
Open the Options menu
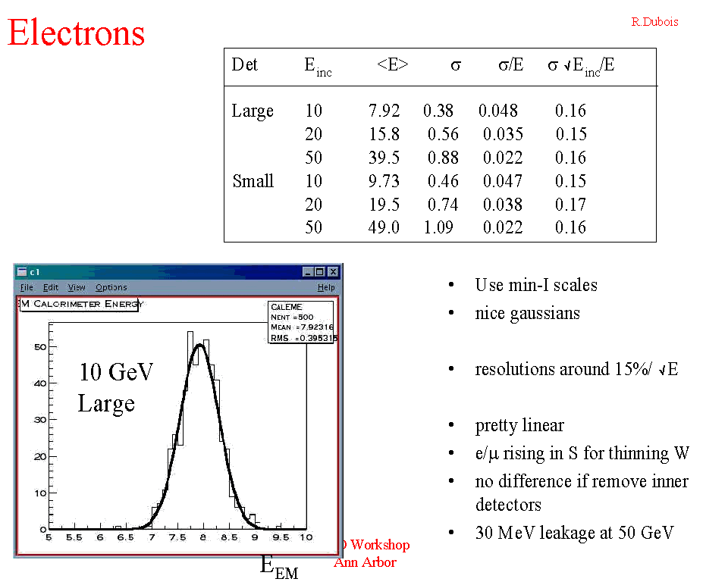point(111,287)
